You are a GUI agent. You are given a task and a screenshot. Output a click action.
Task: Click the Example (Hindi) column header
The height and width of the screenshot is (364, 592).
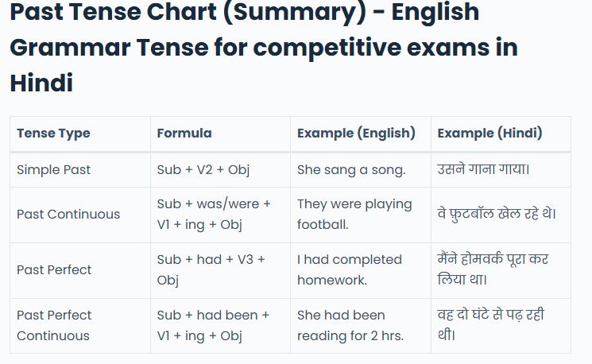click(489, 133)
